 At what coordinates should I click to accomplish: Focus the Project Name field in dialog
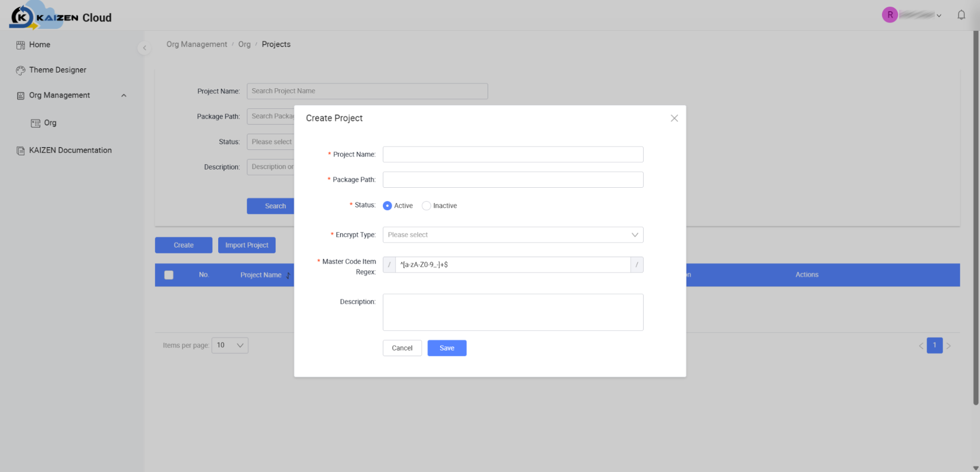513,154
